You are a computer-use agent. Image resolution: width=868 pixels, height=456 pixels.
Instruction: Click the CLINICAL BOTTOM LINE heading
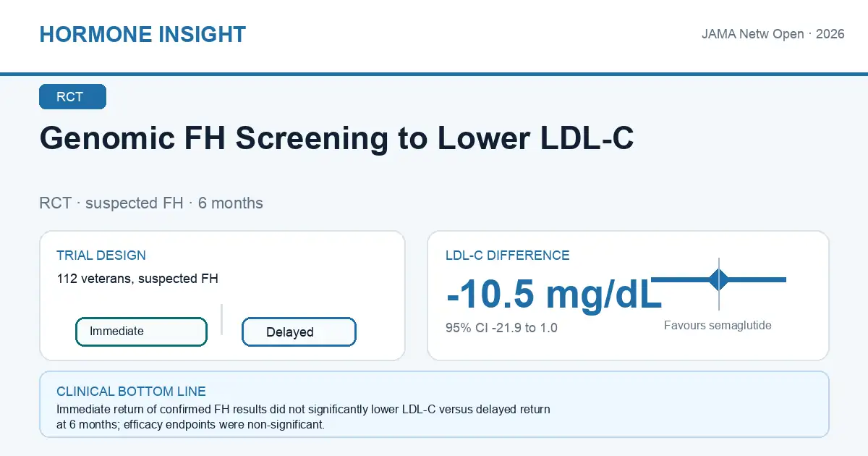tap(131, 392)
